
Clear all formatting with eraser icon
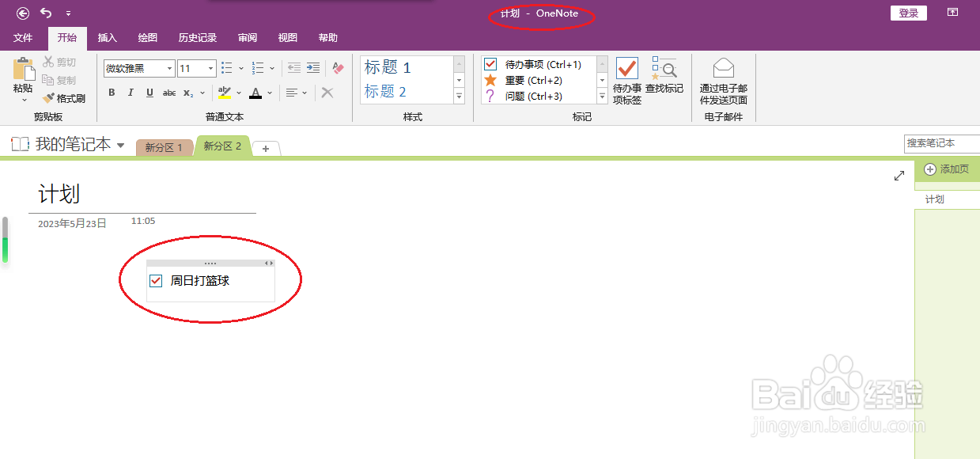pyautogui.click(x=338, y=68)
